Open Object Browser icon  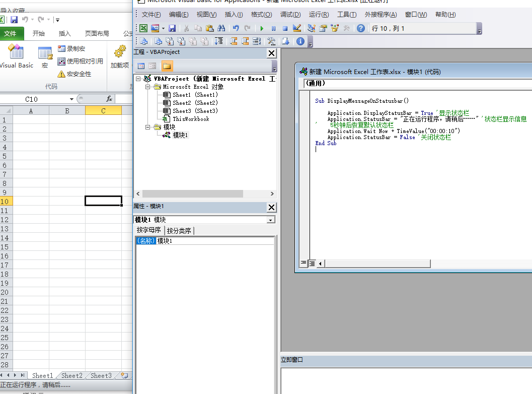(x=335, y=29)
